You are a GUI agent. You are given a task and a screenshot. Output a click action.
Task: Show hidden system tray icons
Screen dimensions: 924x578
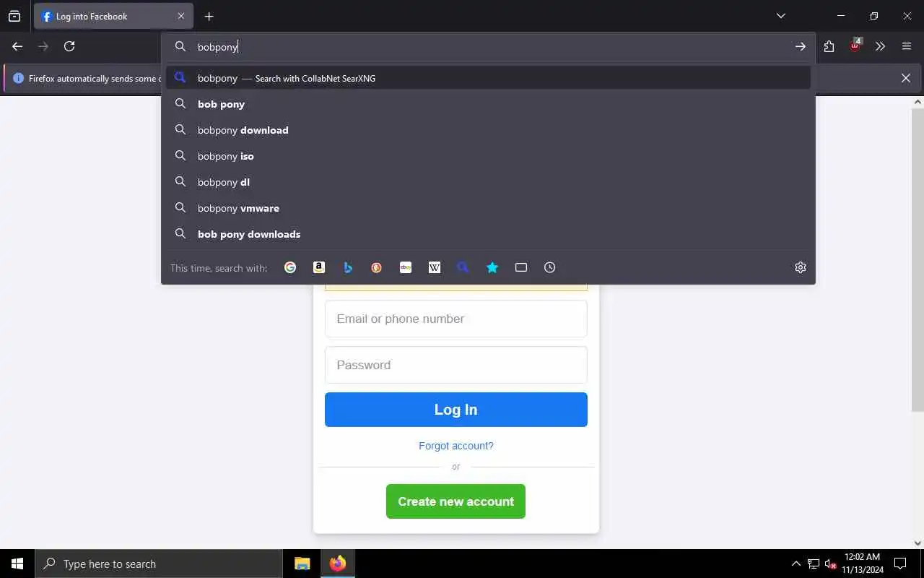(796, 564)
